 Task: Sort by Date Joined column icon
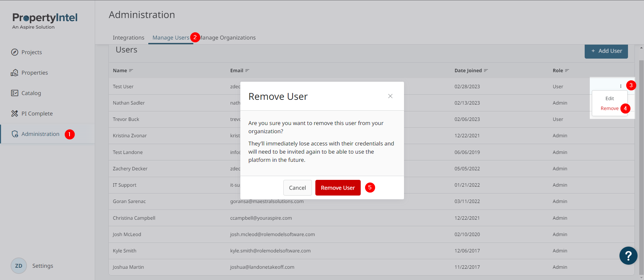click(x=486, y=71)
